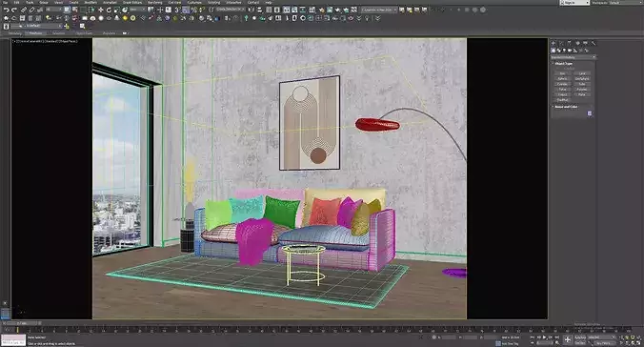Screen dimensions: 644x347
Task: Toggle the Spinner Snap icon
Action: 201,10
